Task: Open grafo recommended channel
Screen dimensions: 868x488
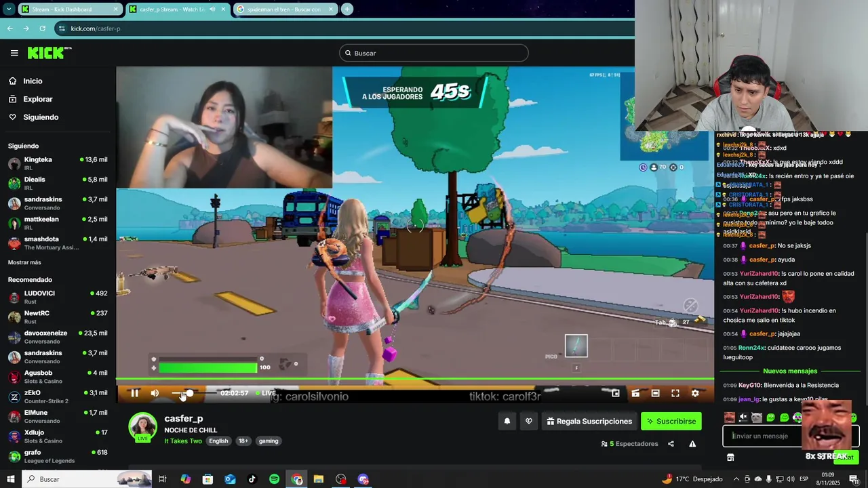Action: (58, 456)
